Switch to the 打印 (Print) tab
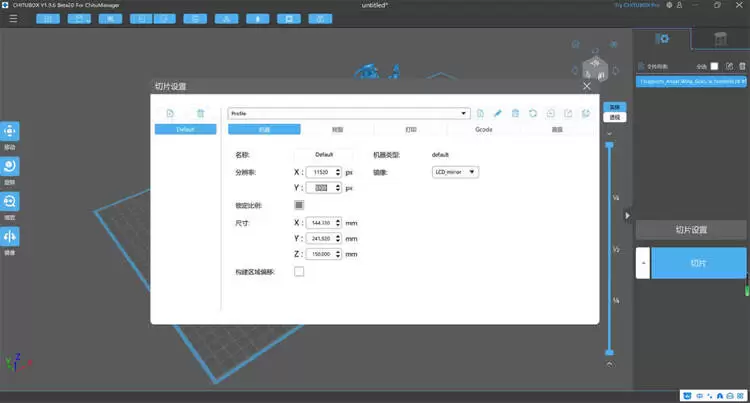 point(411,129)
